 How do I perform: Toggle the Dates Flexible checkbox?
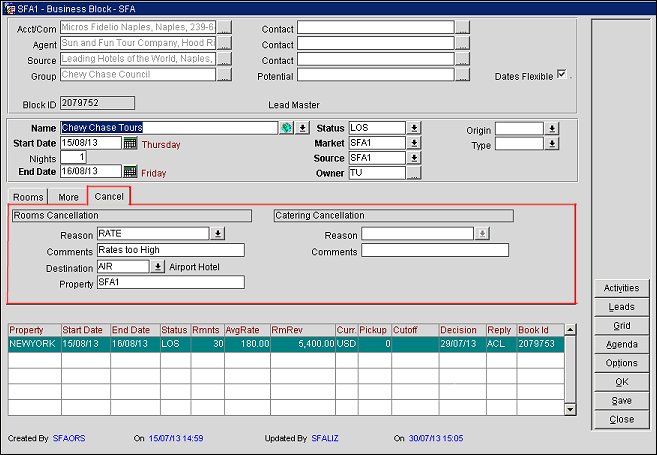(x=561, y=75)
